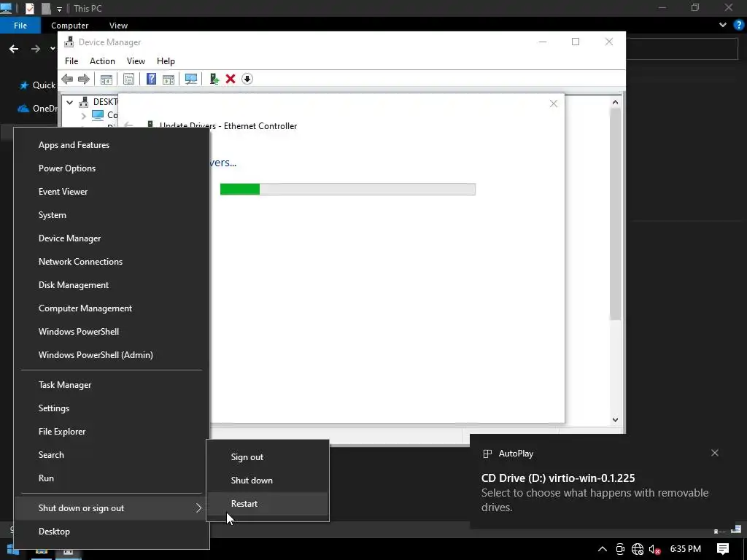Open Device Manager Action menu
The height and width of the screenshot is (560, 747).
tap(102, 61)
